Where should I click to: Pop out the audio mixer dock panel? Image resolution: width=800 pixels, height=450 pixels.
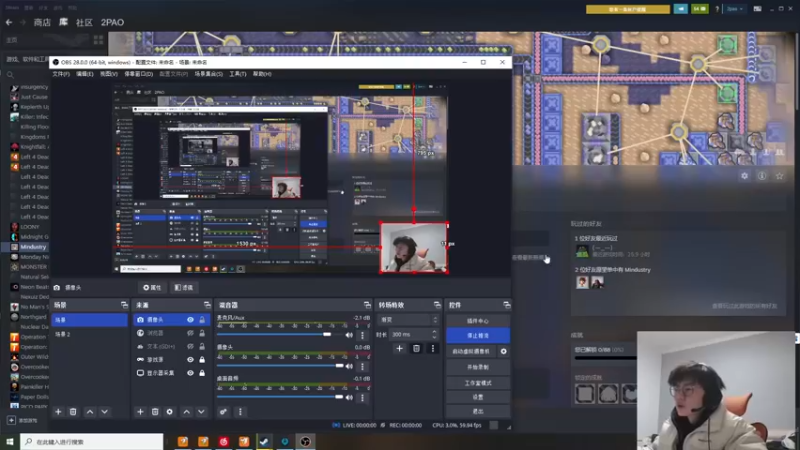click(x=367, y=305)
